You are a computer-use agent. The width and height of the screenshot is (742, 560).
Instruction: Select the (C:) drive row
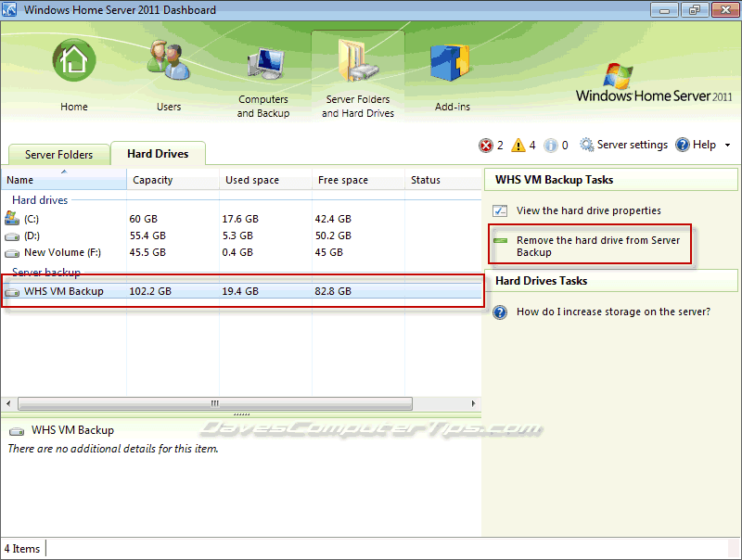tap(241, 219)
